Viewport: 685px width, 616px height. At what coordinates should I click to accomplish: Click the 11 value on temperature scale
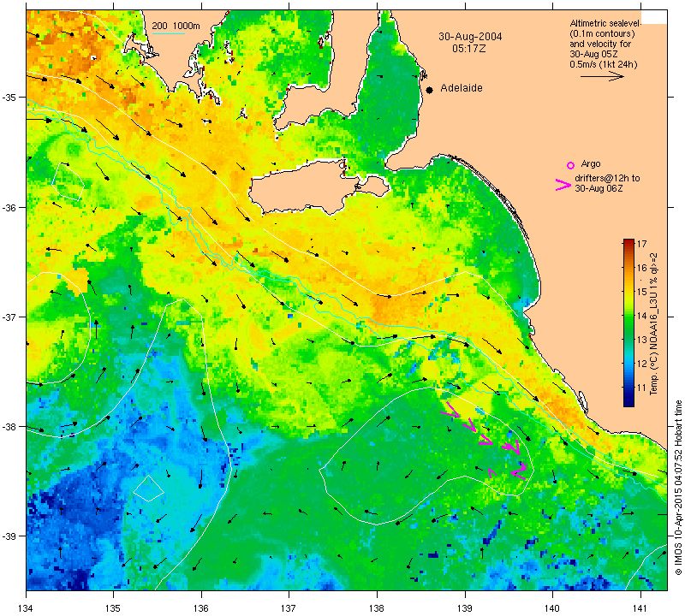[641, 388]
